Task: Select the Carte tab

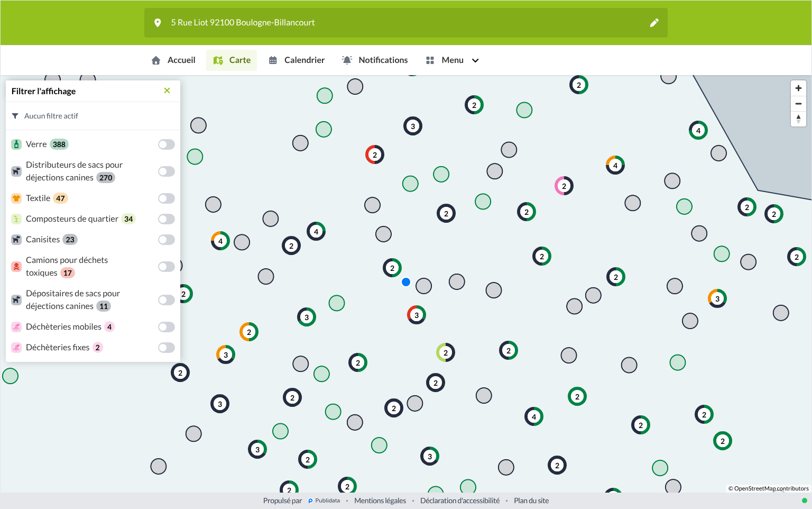Action: pos(232,60)
